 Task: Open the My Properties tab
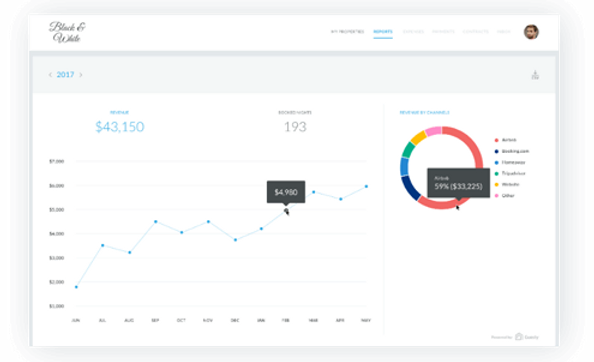point(347,31)
